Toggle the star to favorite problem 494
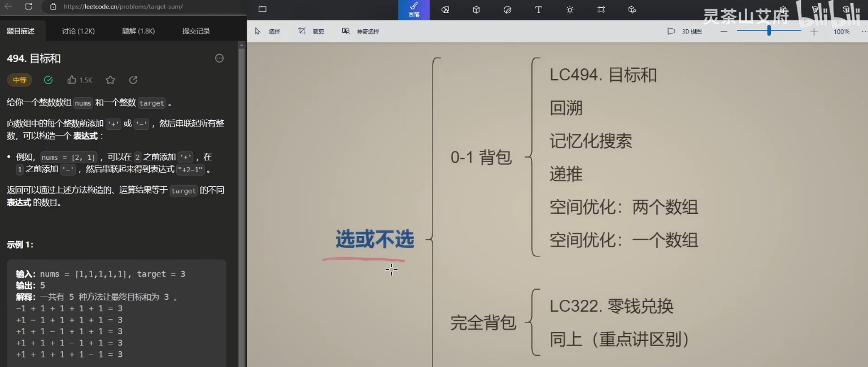Image resolution: width=868 pixels, height=367 pixels. tap(110, 80)
